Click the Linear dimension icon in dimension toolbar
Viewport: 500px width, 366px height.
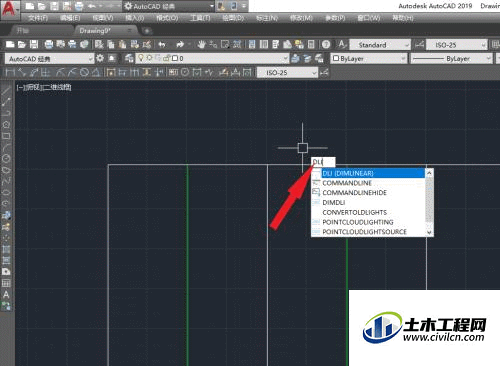tap(10, 72)
